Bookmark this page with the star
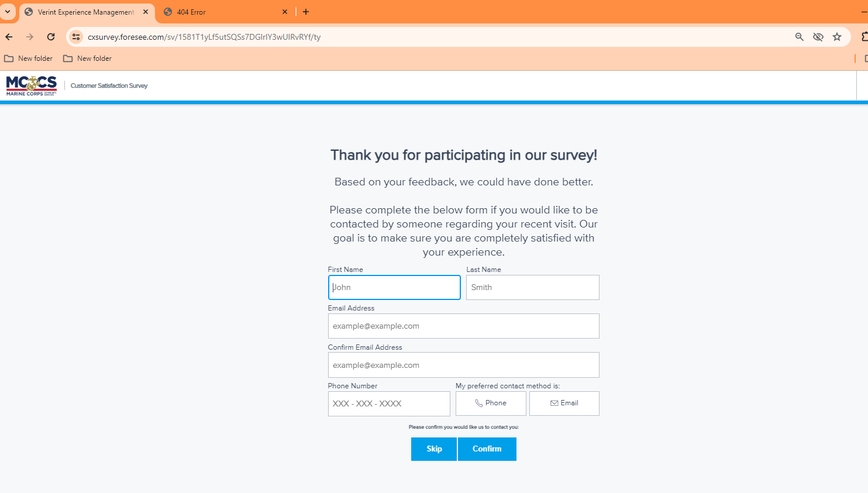868x493 pixels. point(837,37)
